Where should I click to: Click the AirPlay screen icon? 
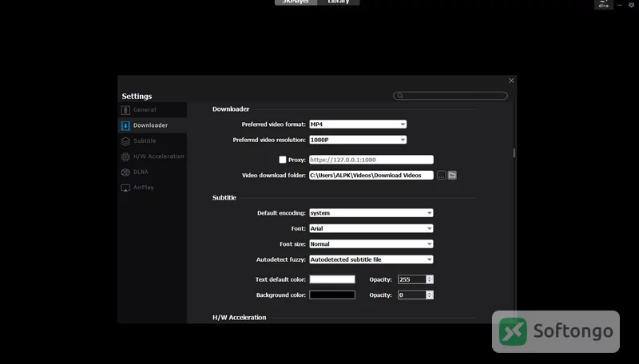point(125,188)
